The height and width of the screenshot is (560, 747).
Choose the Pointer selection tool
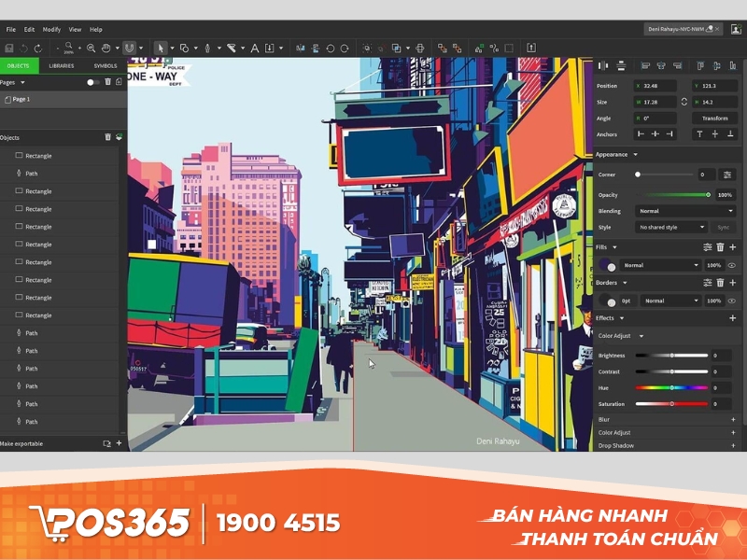click(x=161, y=49)
